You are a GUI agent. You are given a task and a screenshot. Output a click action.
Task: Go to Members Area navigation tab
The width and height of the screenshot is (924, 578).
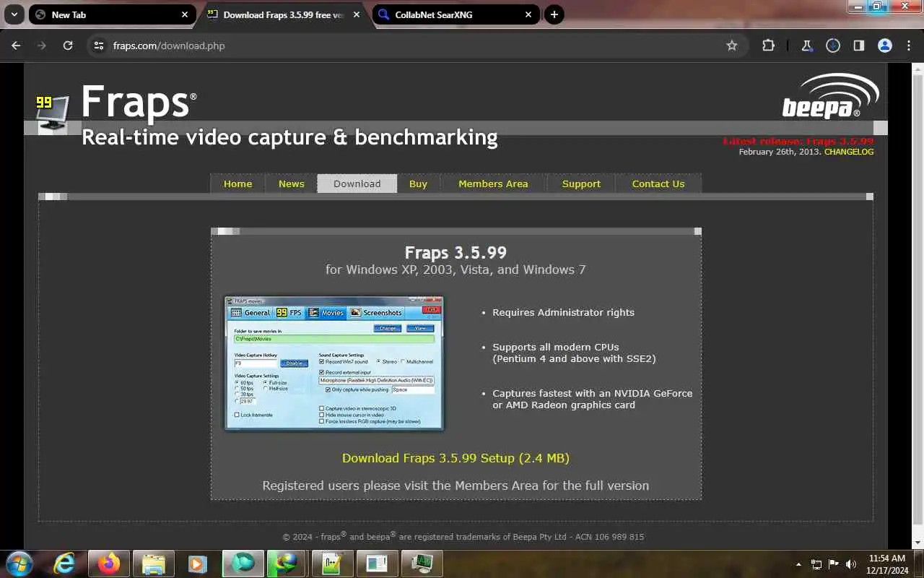[x=493, y=184]
